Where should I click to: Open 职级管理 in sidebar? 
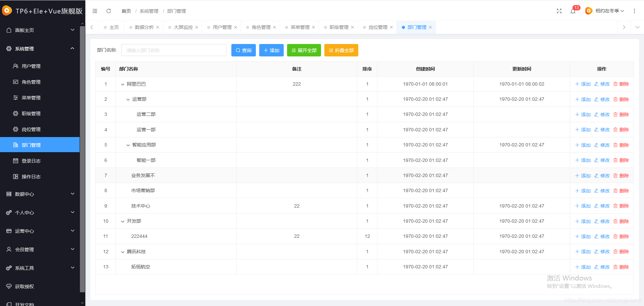(x=40, y=114)
